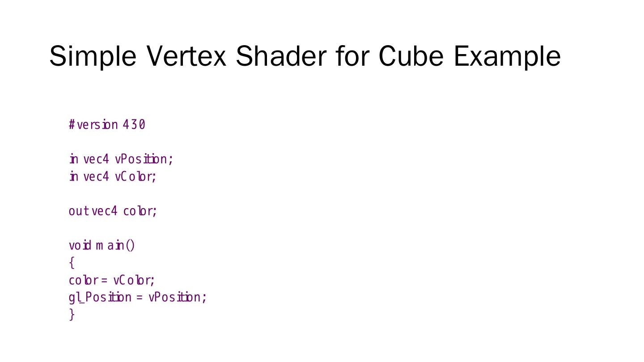Click "vPosition" in the gl_Position assignment
This screenshot has width=644, height=362.
coord(177,298)
